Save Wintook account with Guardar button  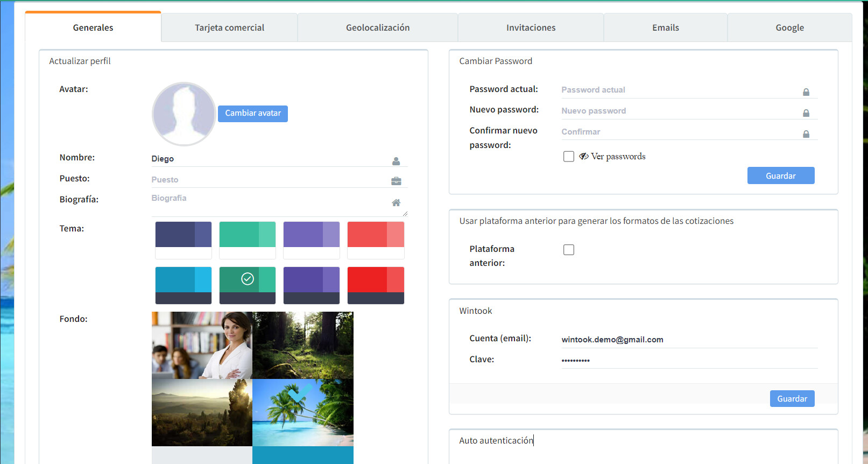click(x=792, y=398)
